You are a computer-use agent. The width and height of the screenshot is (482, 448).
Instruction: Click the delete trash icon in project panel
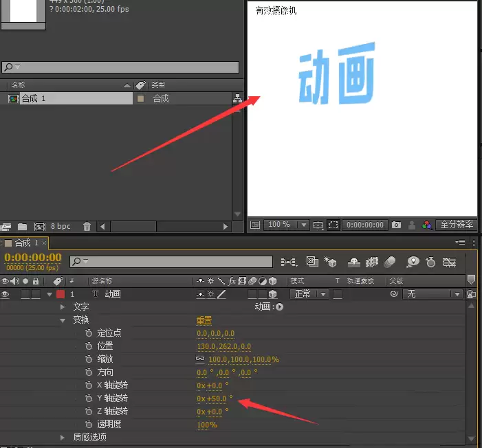pos(87,227)
